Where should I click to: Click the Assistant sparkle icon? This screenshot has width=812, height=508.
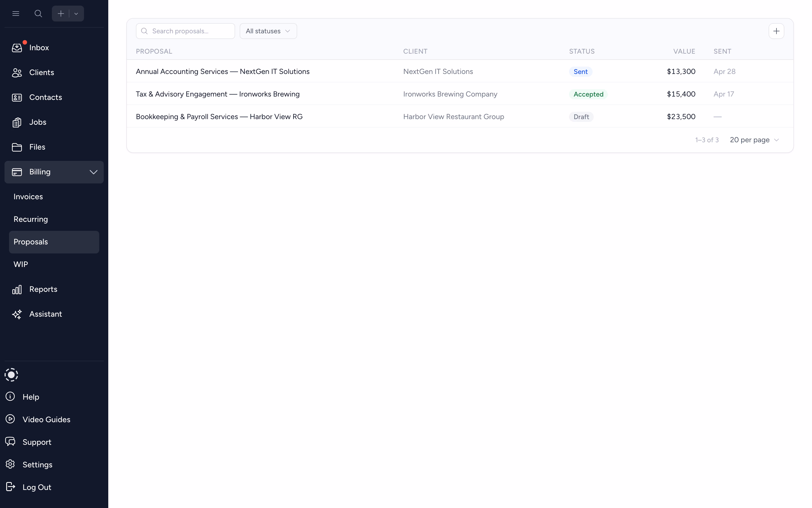click(x=17, y=314)
